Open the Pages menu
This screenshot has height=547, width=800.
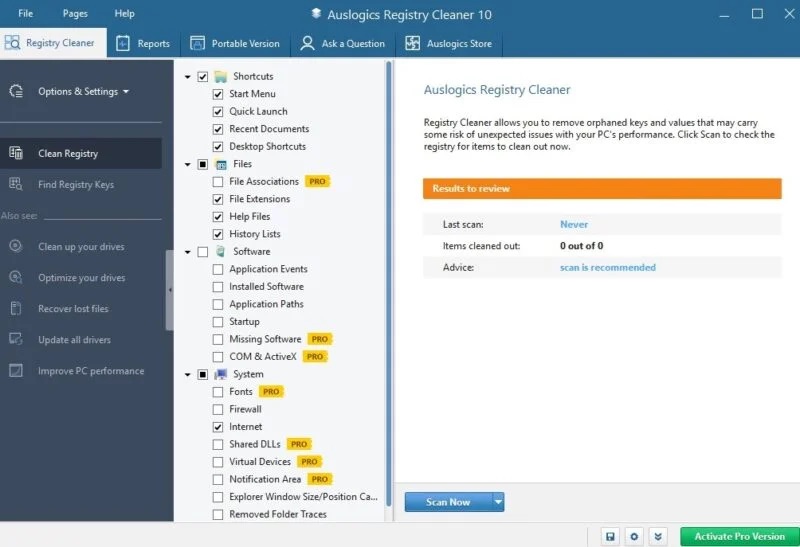[x=75, y=14]
